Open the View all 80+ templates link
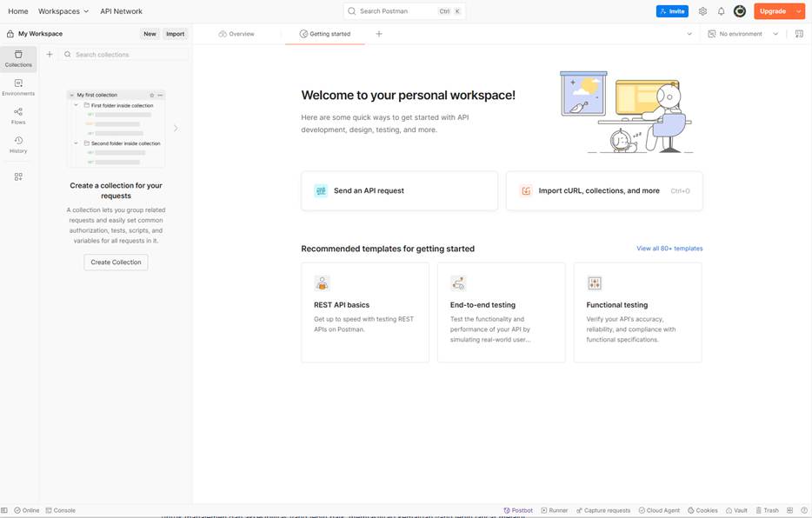Viewport: 812px width, 518px height. [669, 249]
